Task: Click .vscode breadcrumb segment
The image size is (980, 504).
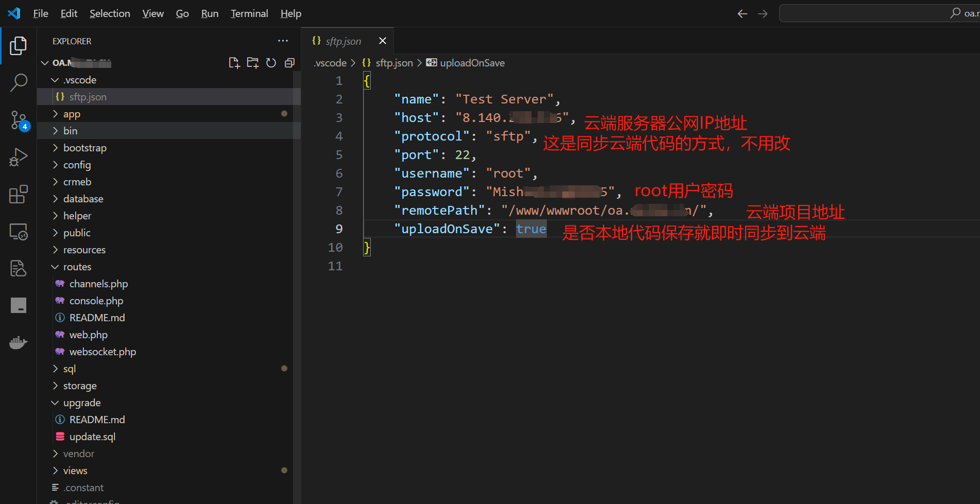Action: (x=330, y=63)
